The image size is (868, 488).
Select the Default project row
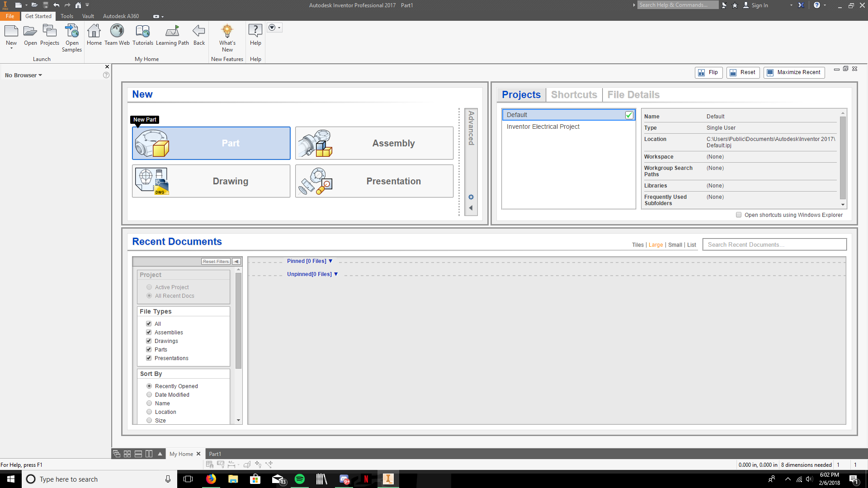[569, 115]
